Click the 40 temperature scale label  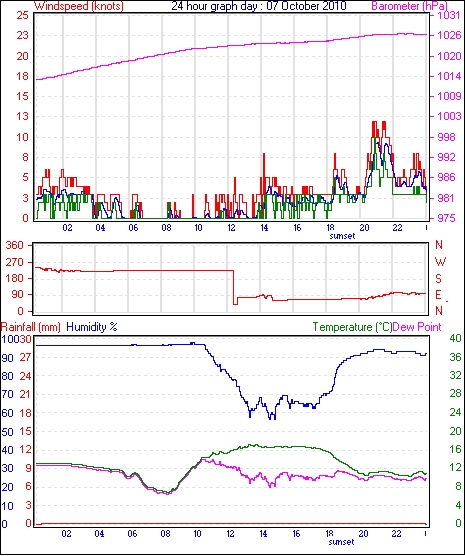tap(455, 338)
